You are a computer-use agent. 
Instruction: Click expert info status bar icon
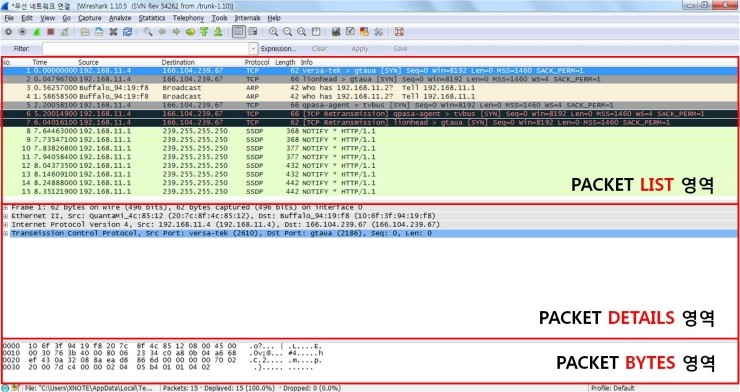click(x=5, y=388)
